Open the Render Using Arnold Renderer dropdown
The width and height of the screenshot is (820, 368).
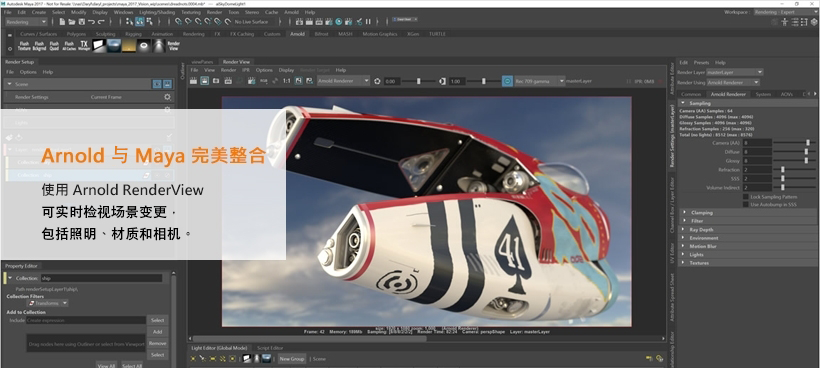point(733,83)
